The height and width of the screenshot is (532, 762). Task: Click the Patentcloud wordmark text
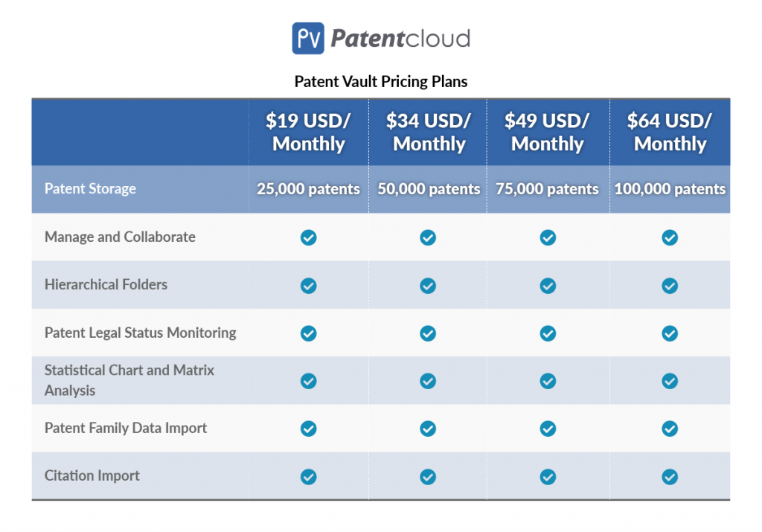pos(400,39)
